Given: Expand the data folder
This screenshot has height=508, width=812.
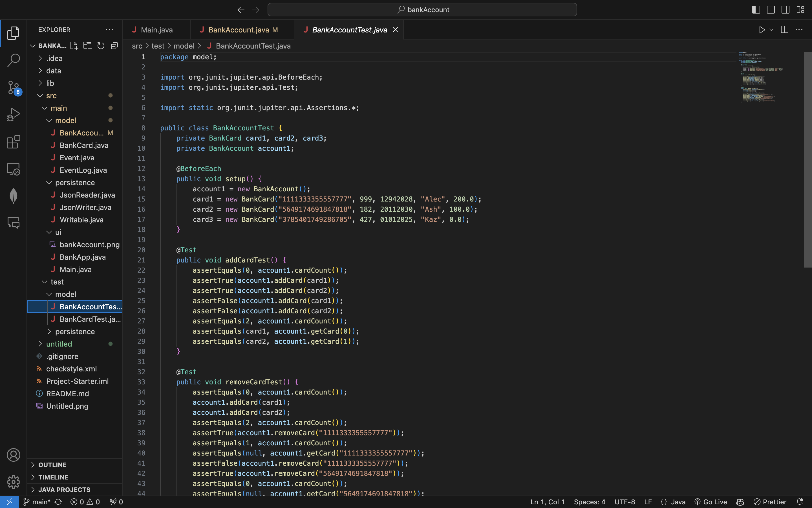Looking at the screenshot, I should point(74,71).
